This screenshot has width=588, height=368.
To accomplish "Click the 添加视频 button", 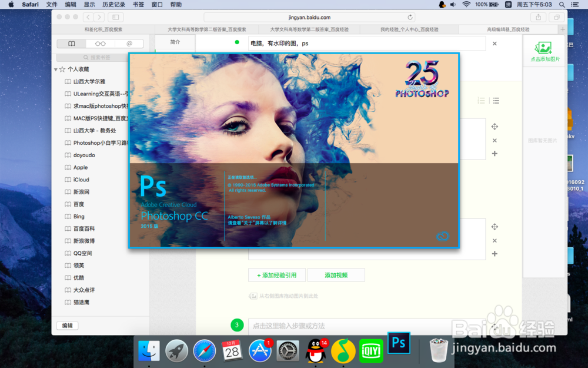I will 336,275.
